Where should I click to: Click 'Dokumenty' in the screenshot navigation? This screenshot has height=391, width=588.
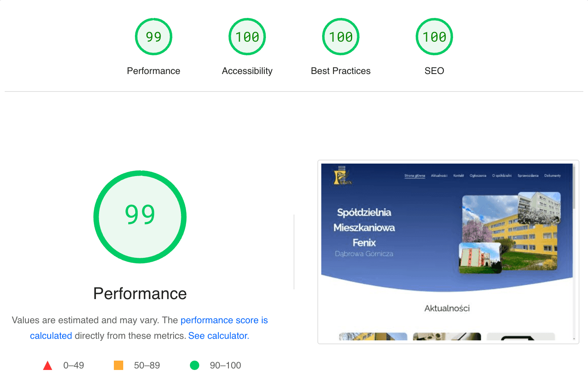point(552,176)
